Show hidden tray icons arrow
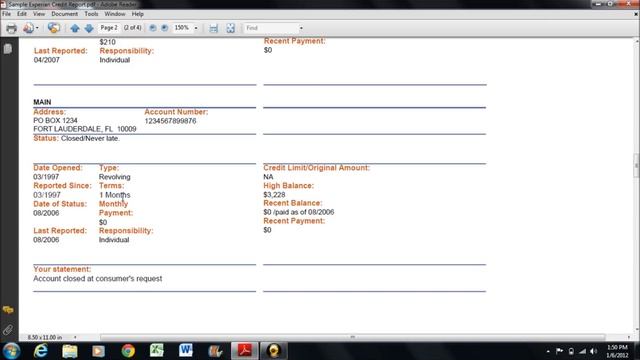 pos(548,351)
